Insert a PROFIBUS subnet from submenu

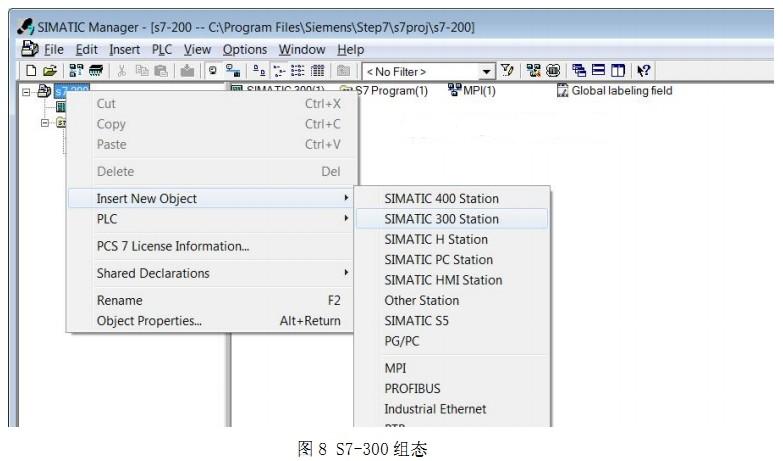click(452, 389)
